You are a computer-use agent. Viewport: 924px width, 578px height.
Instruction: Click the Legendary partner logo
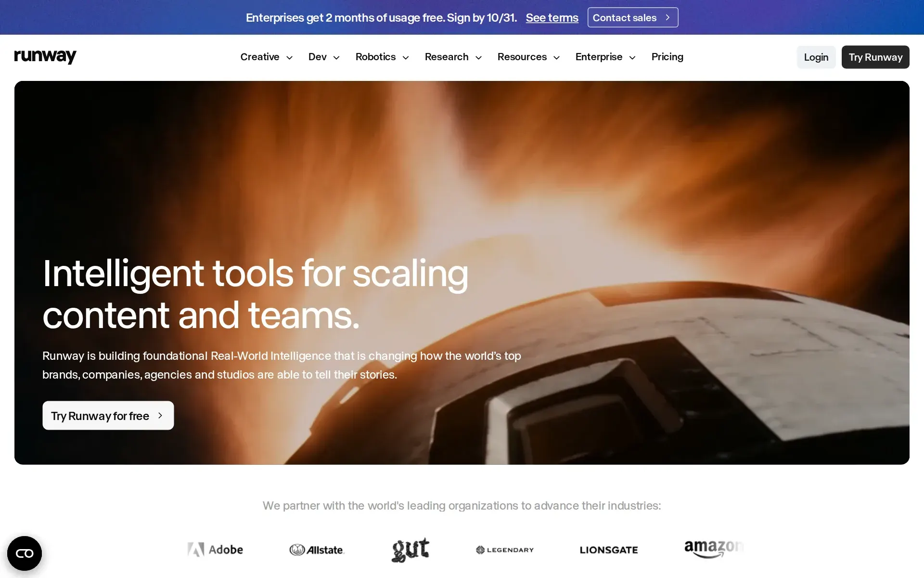[x=505, y=550]
